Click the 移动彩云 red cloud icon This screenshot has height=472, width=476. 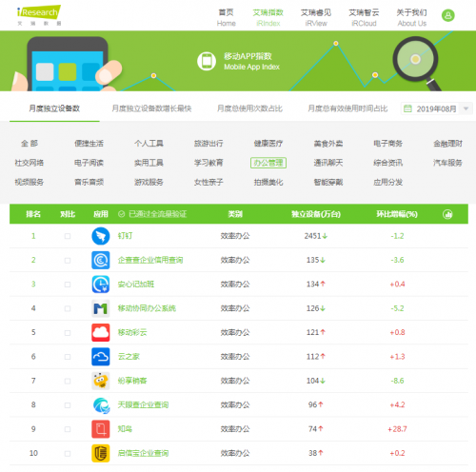click(101, 332)
